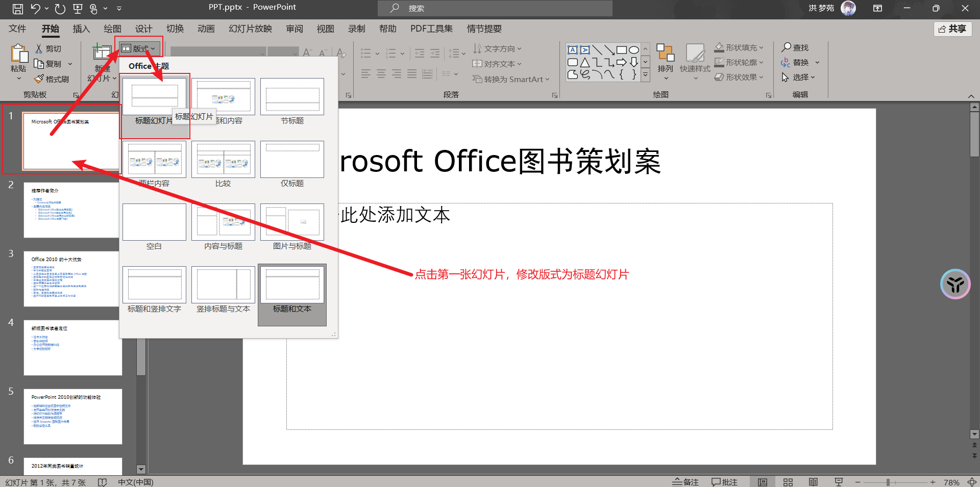Click the Find (查找) magnifier icon

(x=786, y=47)
